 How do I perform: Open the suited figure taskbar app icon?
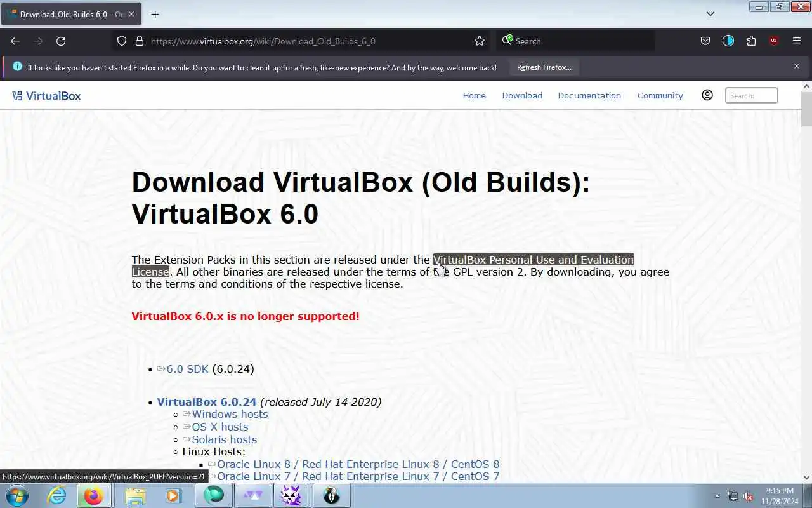tap(331, 495)
